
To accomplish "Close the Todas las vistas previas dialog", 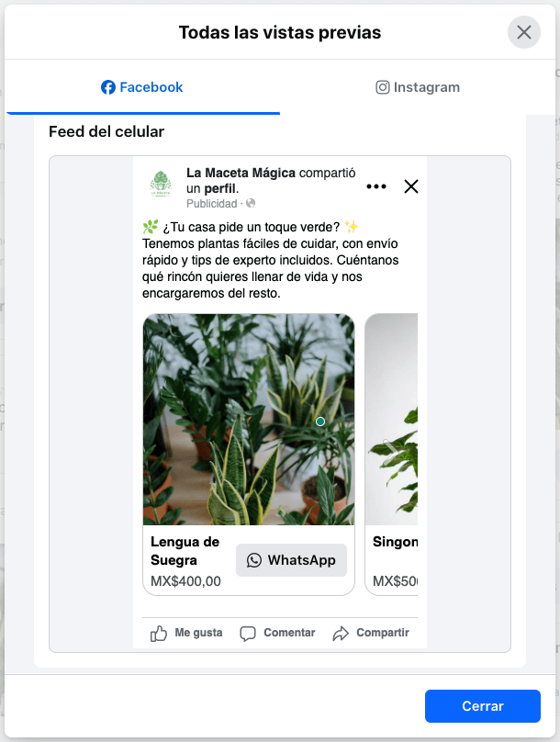I will tap(523, 32).
